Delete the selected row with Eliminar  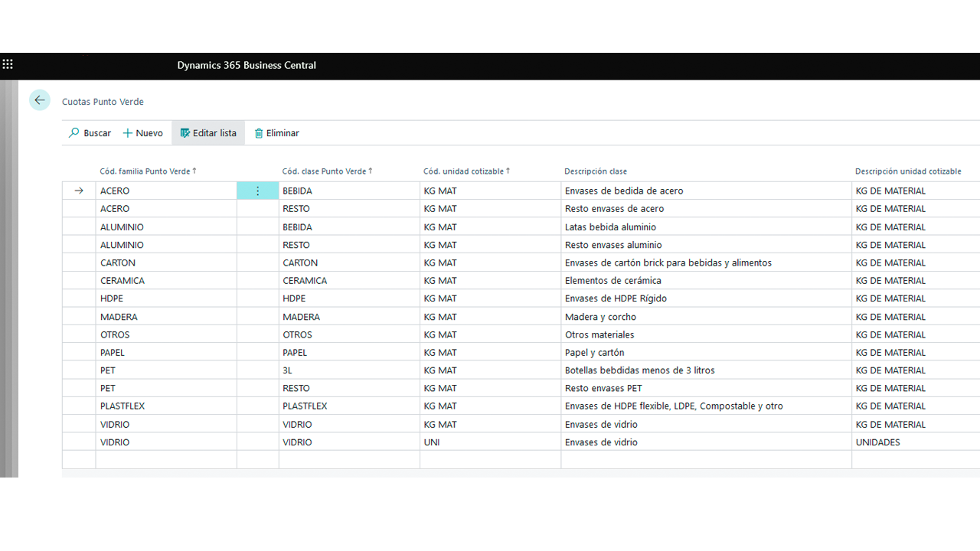pos(276,133)
